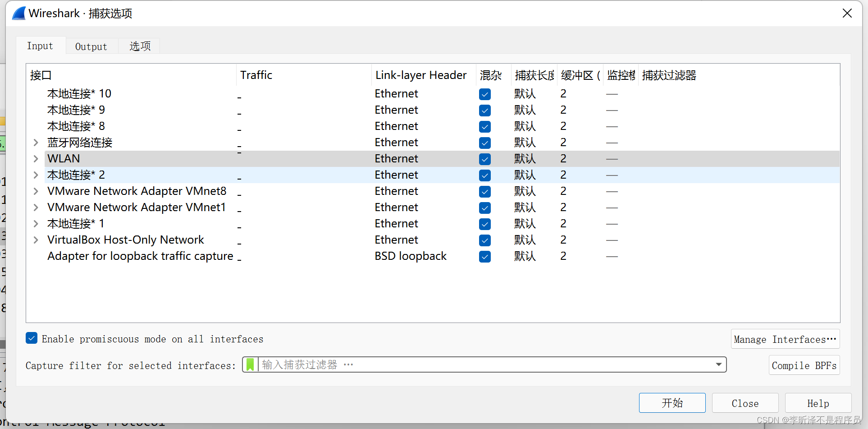Switch to the Output tab
868x429 pixels.
[91, 46]
